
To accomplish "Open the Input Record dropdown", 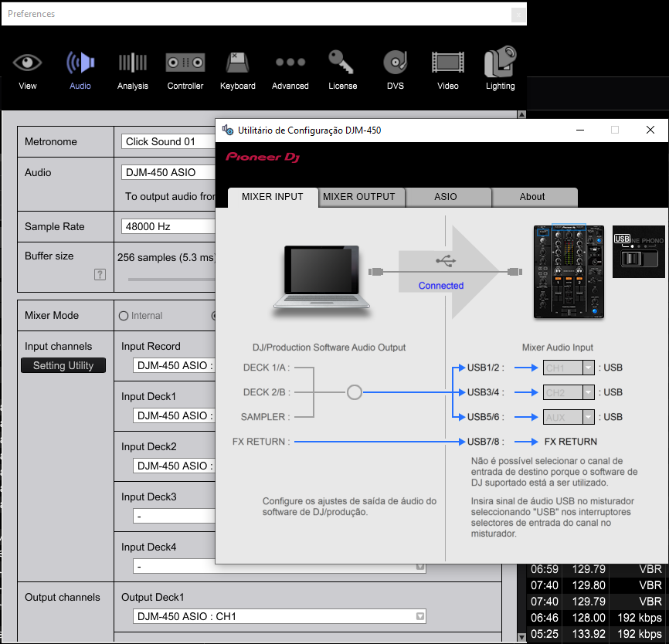I will pyautogui.click(x=174, y=365).
